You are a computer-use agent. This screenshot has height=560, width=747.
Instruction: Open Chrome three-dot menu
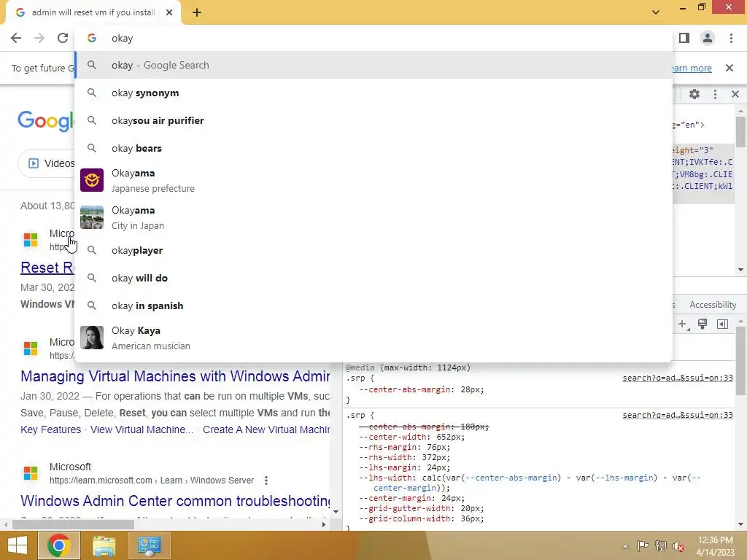tap(731, 38)
